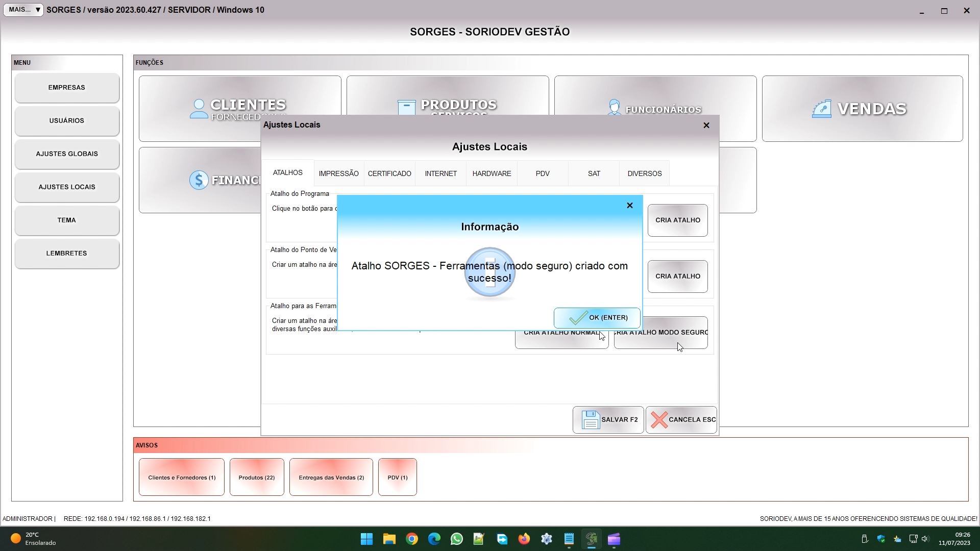Open Entregas das Vendas (2) notice

(331, 477)
